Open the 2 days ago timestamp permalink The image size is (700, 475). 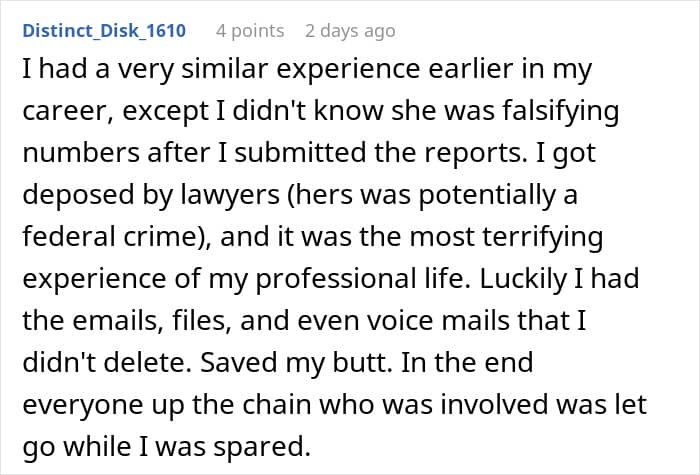point(350,31)
